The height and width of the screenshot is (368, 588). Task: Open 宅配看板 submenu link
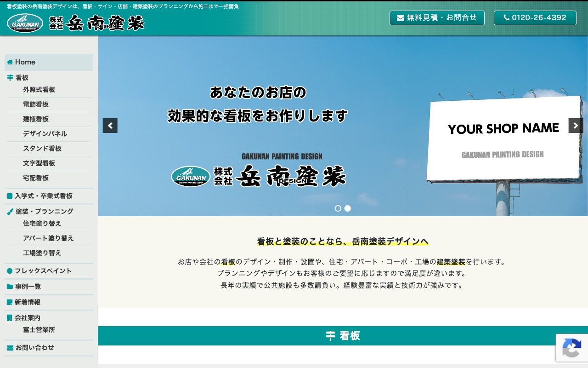36,178
